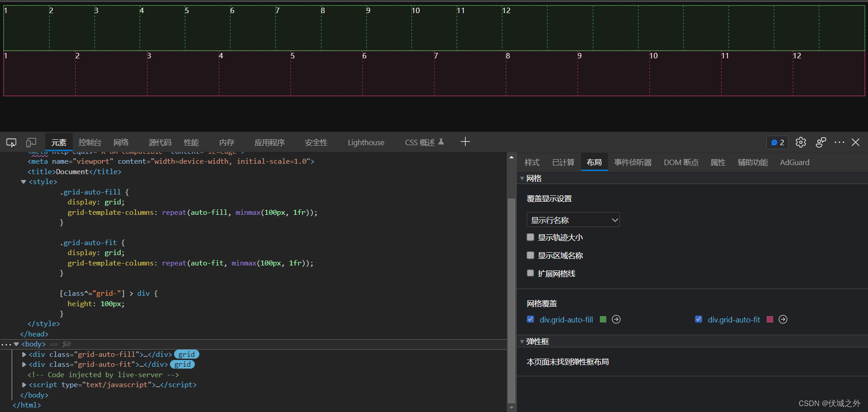This screenshot has width=868, height=412.
Task: Toggle 显示轨迹大小 checkbox
Action: [530, 237]
